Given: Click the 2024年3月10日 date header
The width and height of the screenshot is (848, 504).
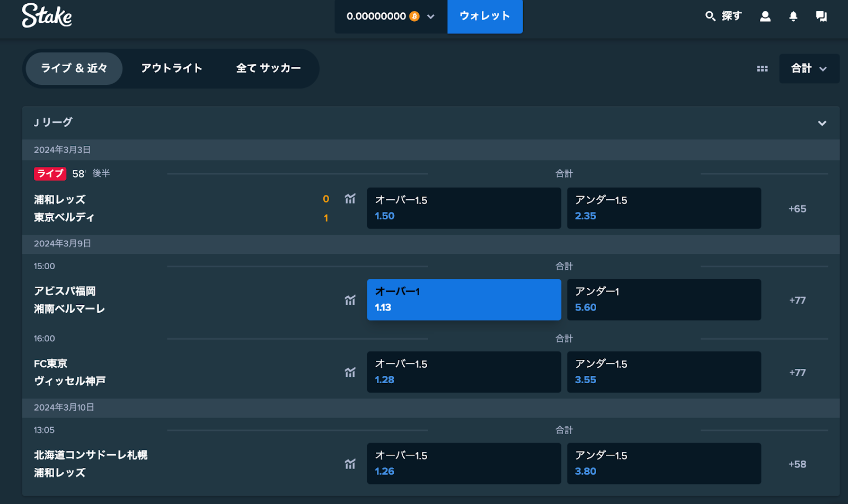Looking at the screenshot, I should click(x=64, y=407).
